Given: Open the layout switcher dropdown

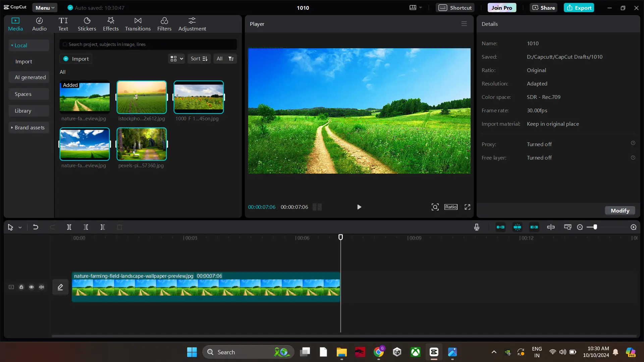Looking at the screenshot, I should pyautogui.click(x=416, y=8).
